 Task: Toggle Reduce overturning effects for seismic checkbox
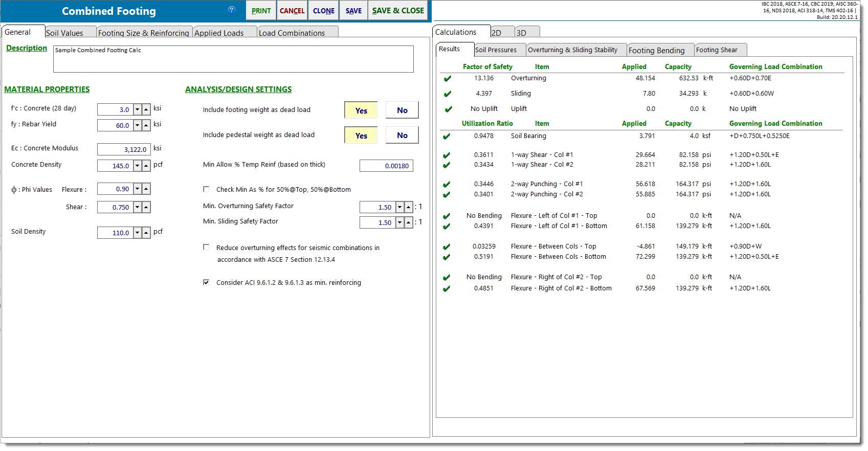coord(206,247)
